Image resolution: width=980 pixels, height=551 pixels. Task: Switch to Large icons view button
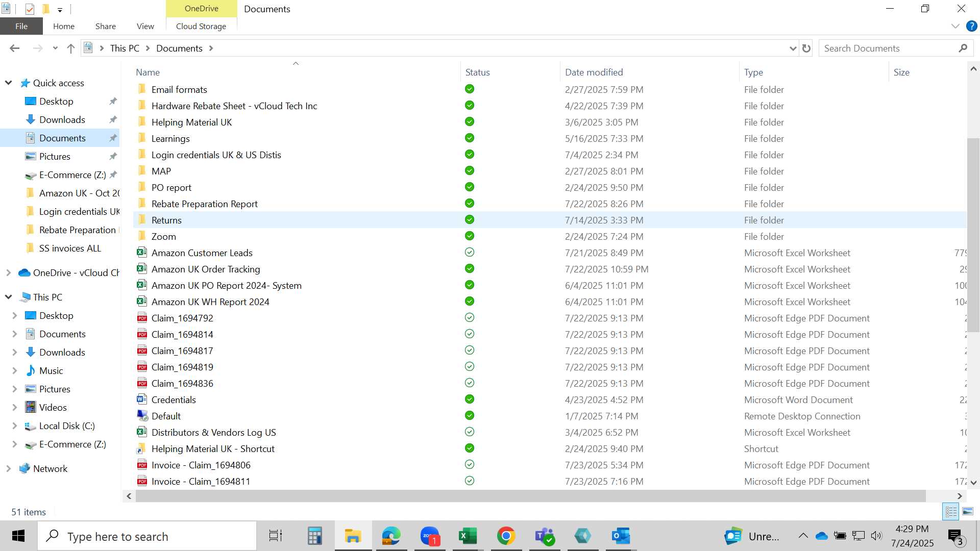point(968,511)
